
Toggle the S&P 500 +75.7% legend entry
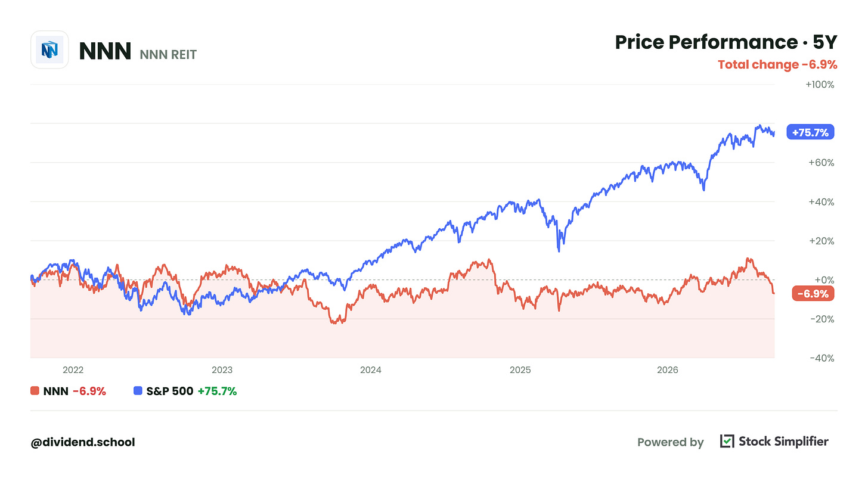pos(185,391)
